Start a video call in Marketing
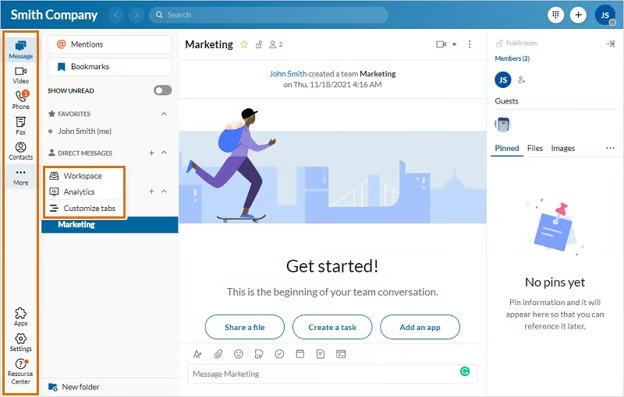This screenshot has height=397, width=624. click(x=441, y=44)
